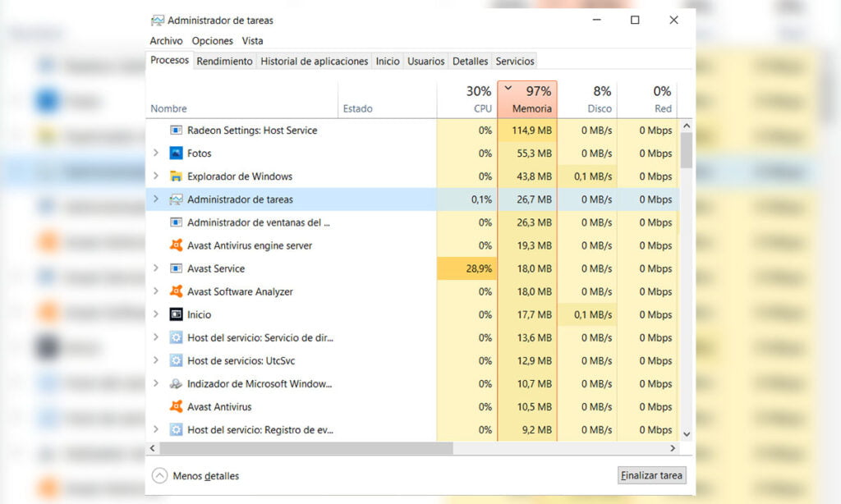
Task: Click the Menos detalles arrow icon
Action: click(160, 475)
